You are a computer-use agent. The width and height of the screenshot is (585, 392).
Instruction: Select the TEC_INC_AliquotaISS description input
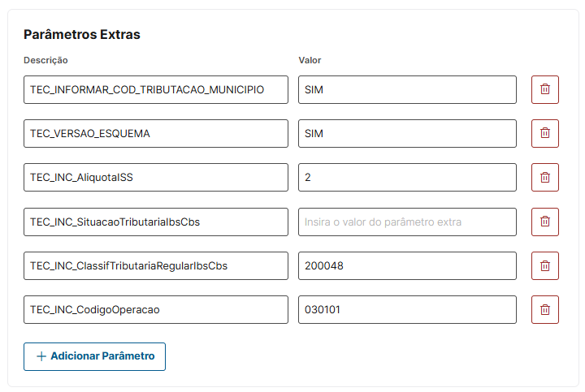(155, 178)
